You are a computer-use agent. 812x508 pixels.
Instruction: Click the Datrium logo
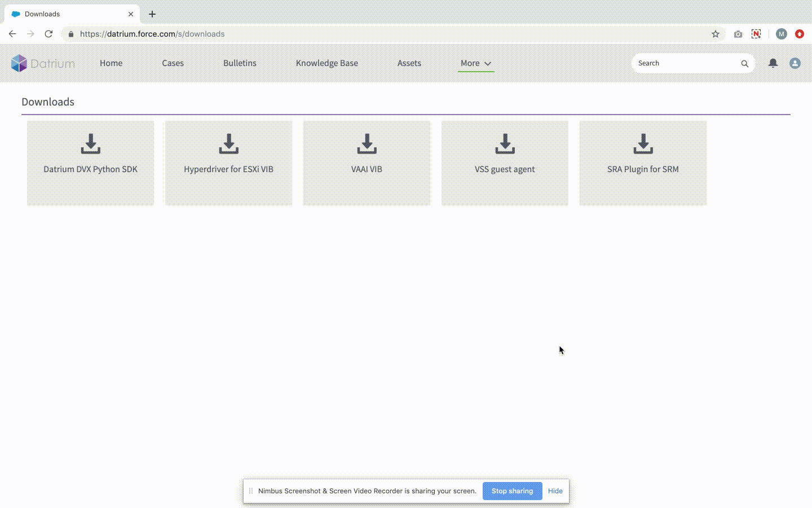(43, 63)
